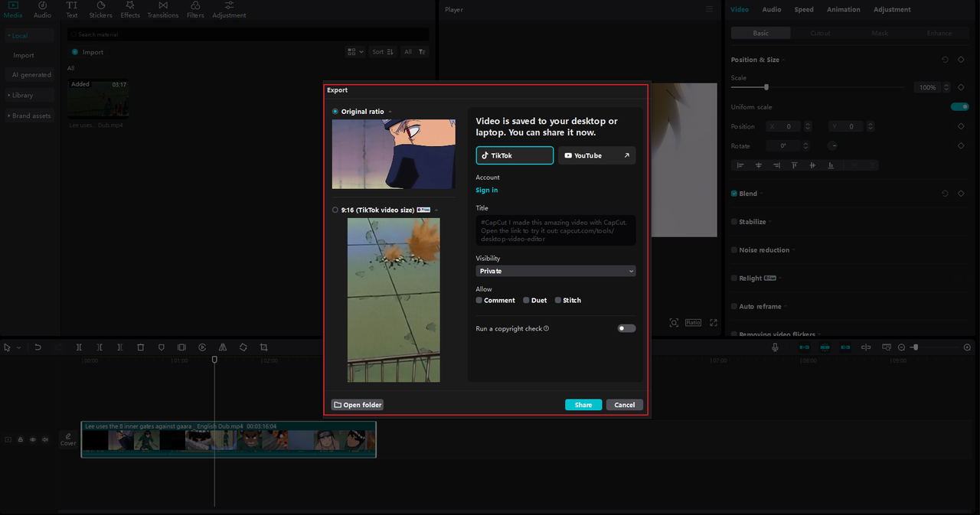Open the Sort dropdown in media panel
The width and height of the screenshot is (980, 515).
383,52
